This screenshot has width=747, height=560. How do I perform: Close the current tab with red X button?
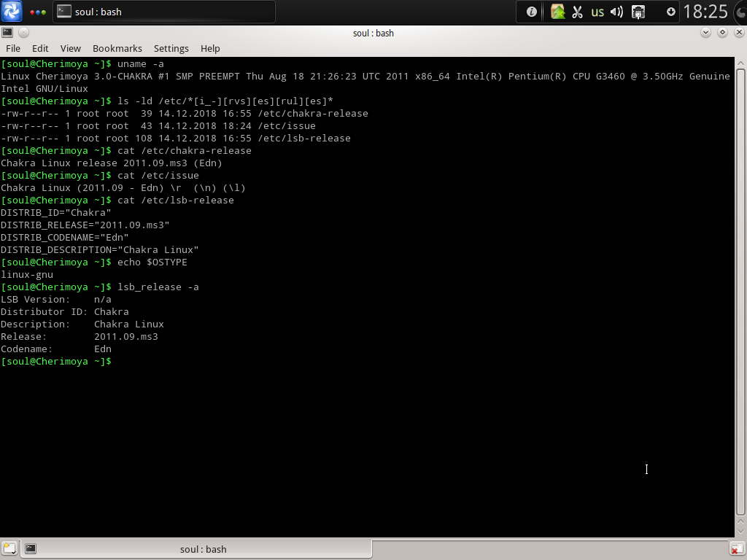pyautogui.click(x=737, y=549)
